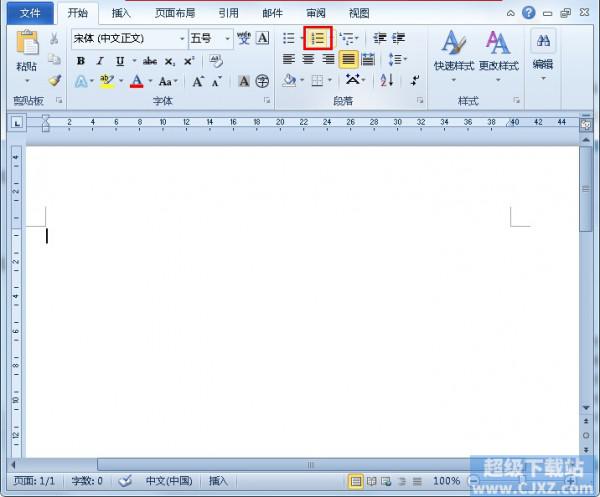The width and height of the screenshot is (600, 497).
Task: Click the Grow Font icon
Action: pyautogui.click(x=198, y=81)
